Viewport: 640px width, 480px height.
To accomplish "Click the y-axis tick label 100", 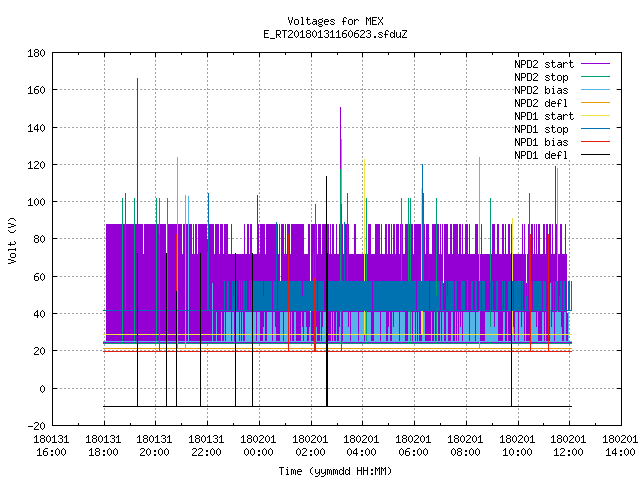I will [x=36, y=202].
